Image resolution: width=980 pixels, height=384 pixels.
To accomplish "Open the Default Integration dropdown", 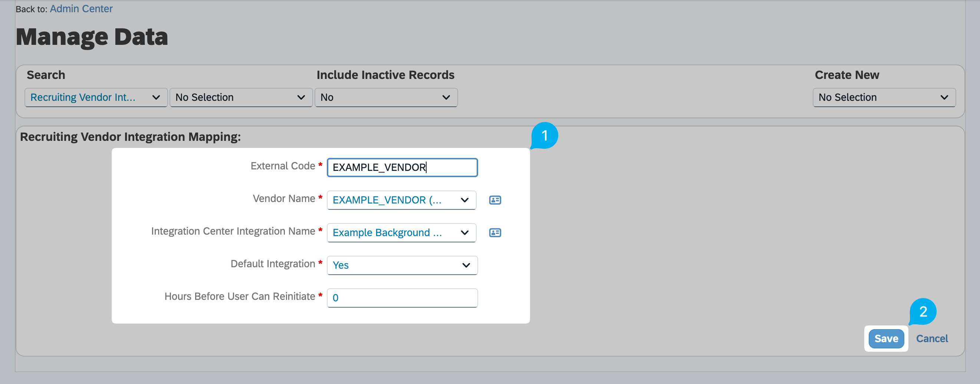I will click(x=402, y=265).
